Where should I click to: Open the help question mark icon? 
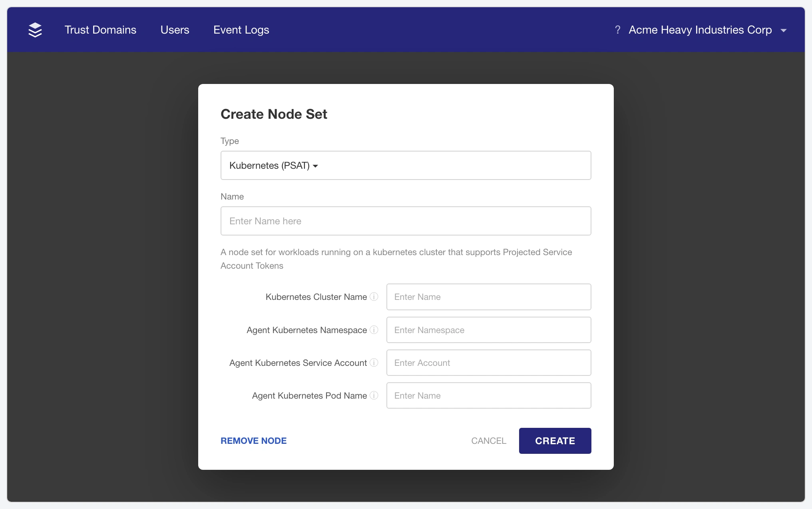coord(617,30)
